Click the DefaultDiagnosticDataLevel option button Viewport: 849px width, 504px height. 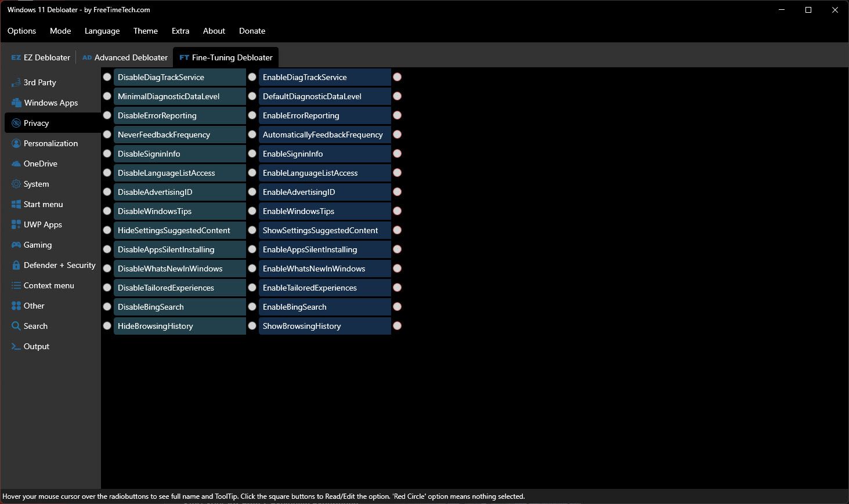click(325, 96)
